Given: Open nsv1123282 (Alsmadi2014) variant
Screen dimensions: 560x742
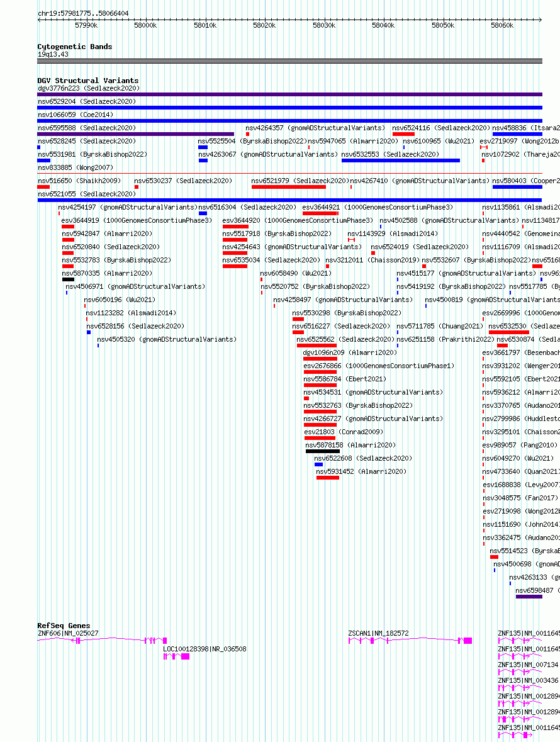Looking at the screenshot, I should [x=131, y=313].
